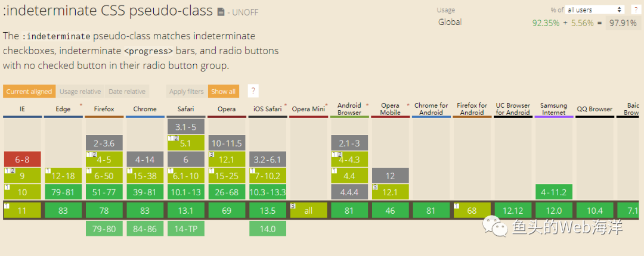The width and height of the screenshot is (644, 256).
Task: Click the Show all button
Action: pos(223,92)
